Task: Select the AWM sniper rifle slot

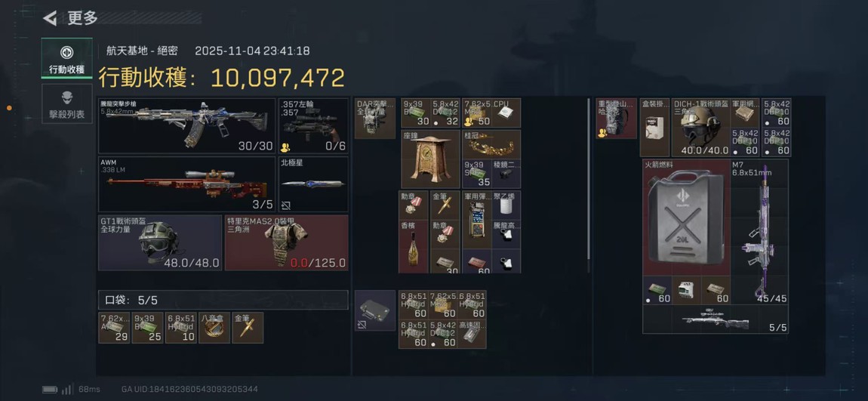Action: tap(187, 184)
